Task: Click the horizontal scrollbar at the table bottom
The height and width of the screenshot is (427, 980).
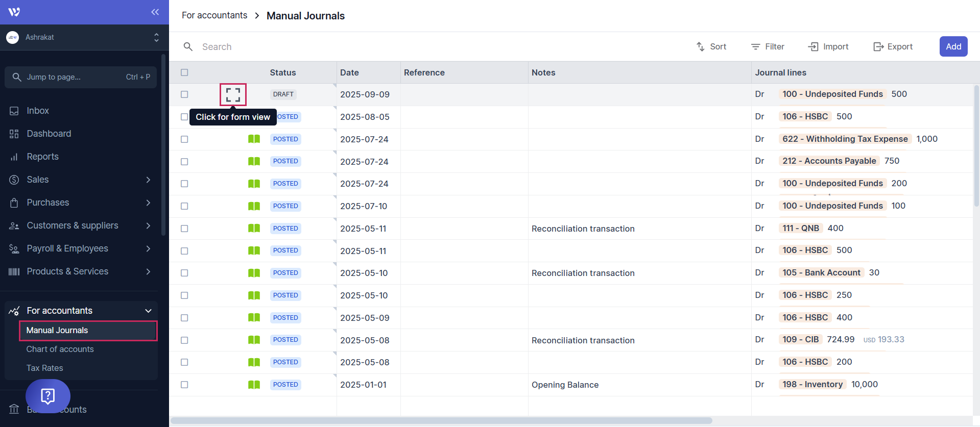Action: (x=441, y=420)
